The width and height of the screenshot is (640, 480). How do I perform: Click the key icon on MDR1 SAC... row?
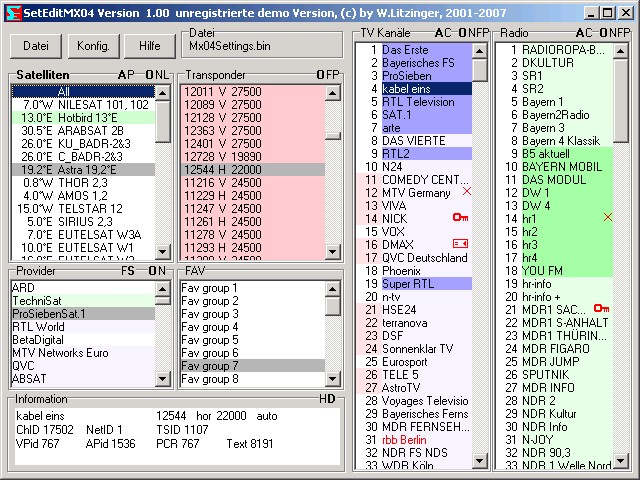pos(602,308)
